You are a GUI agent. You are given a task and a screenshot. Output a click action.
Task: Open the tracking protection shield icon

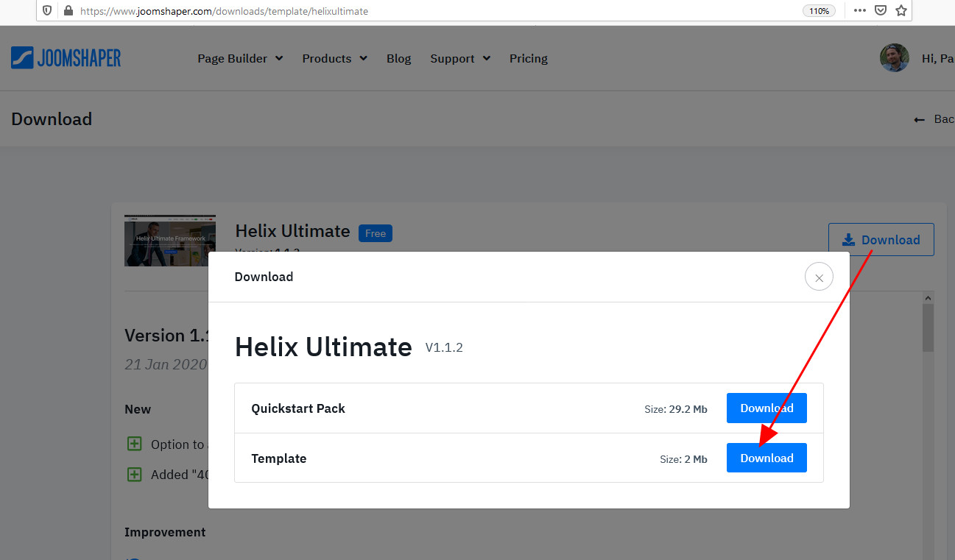point(47,11)
